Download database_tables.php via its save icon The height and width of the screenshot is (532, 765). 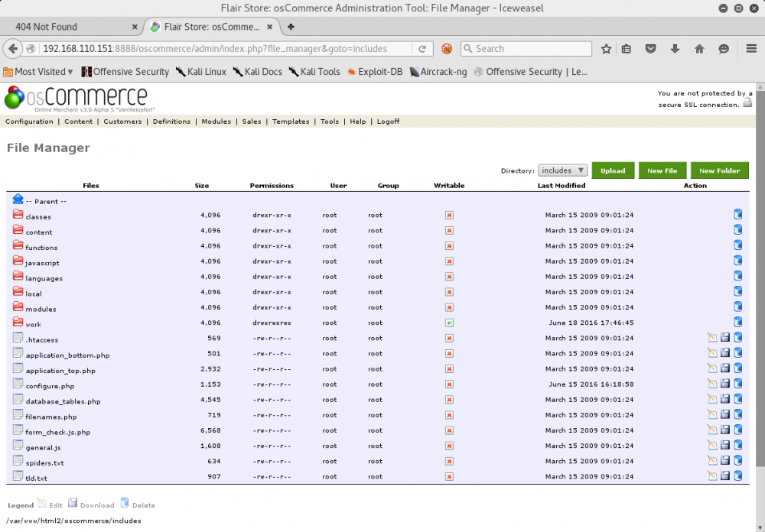tap(725, 399)
